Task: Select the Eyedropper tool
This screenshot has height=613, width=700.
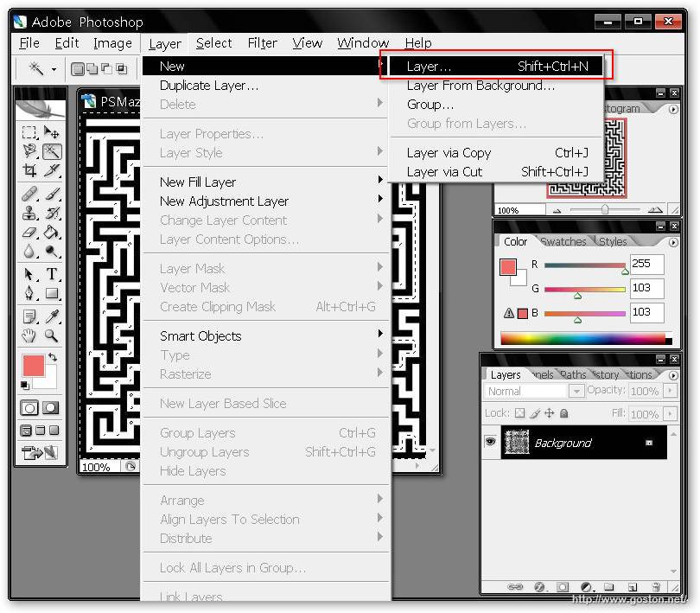Action: (52, 316)
